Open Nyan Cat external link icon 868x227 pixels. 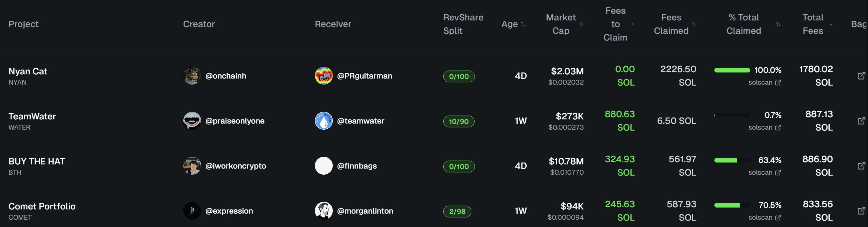pos(861,76)
